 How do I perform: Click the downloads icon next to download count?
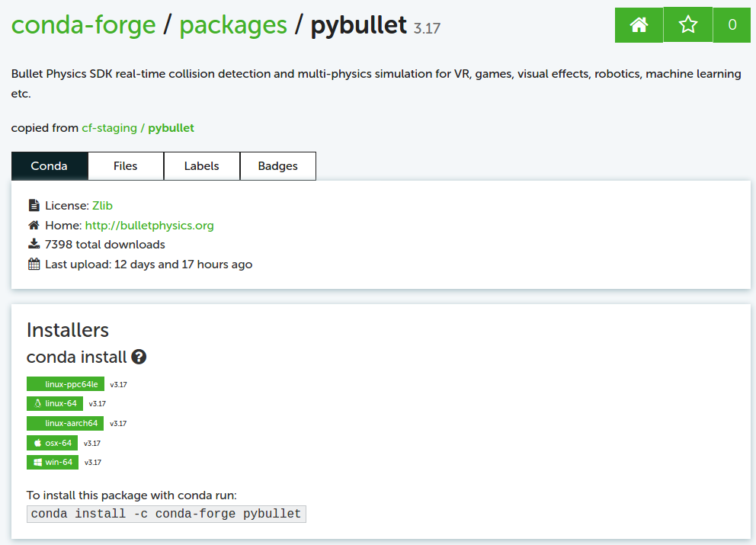pyautogui.click(x=34, y=245)
